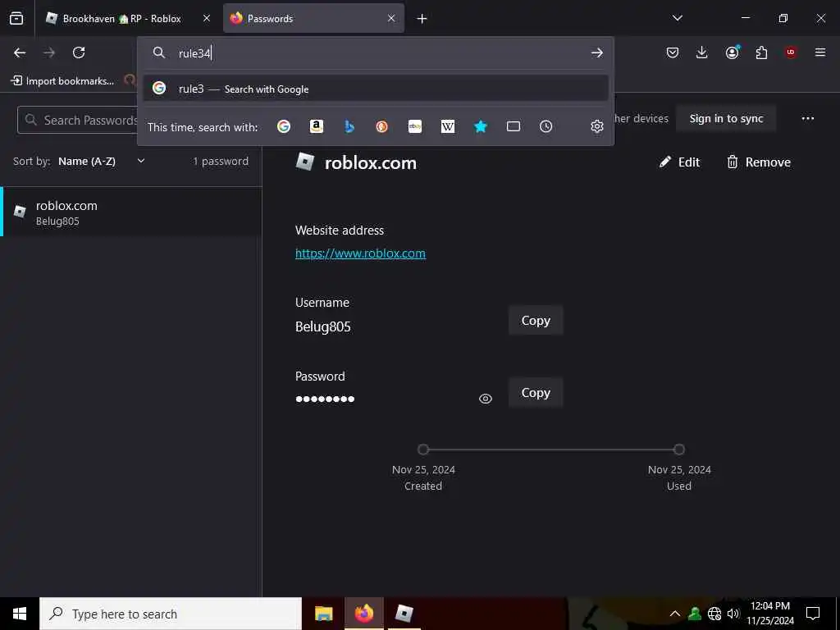The image size is (840, 630).
Task: Click the Search Passwords field
Action: [x=78, y=120]
